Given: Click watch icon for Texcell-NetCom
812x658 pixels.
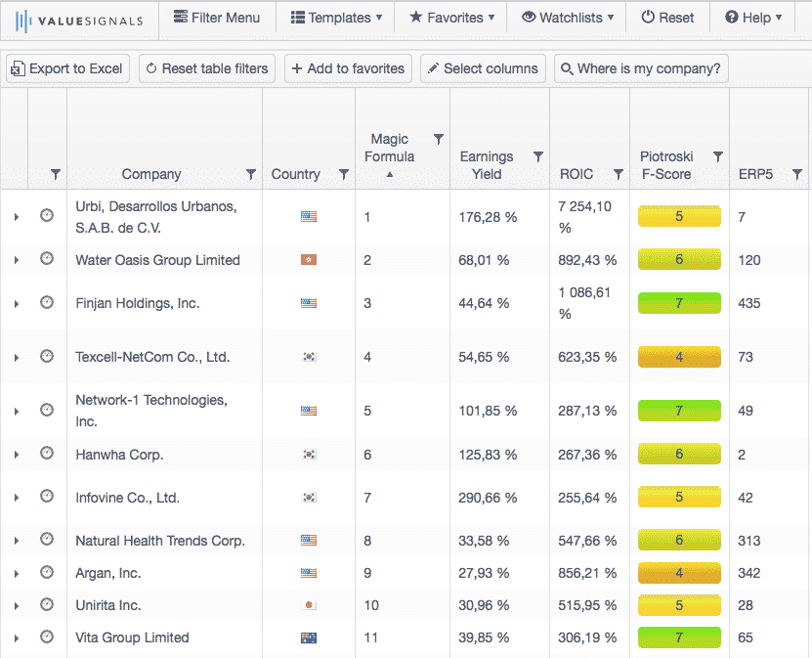Looking at the screenshot, I should click(47, 356).
